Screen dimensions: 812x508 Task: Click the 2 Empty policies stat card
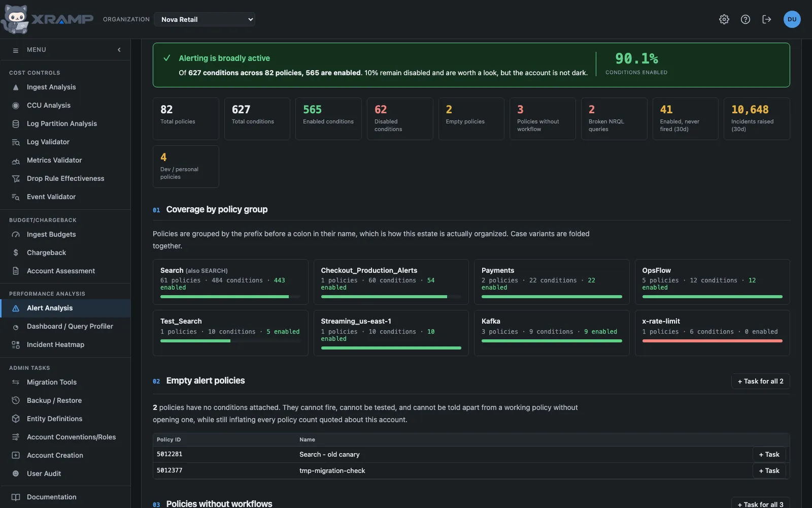click(x=471, y=119)
